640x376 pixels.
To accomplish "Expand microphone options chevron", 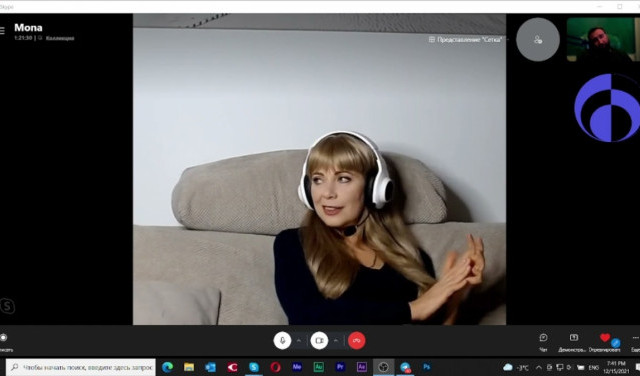I will (299, 340).
